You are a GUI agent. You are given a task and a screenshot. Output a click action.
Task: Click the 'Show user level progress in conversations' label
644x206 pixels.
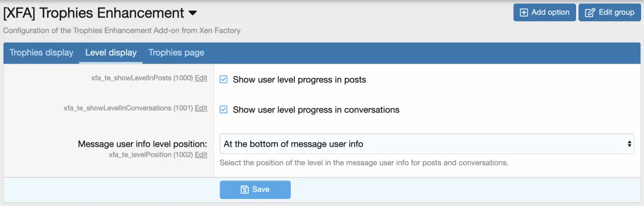316,110
